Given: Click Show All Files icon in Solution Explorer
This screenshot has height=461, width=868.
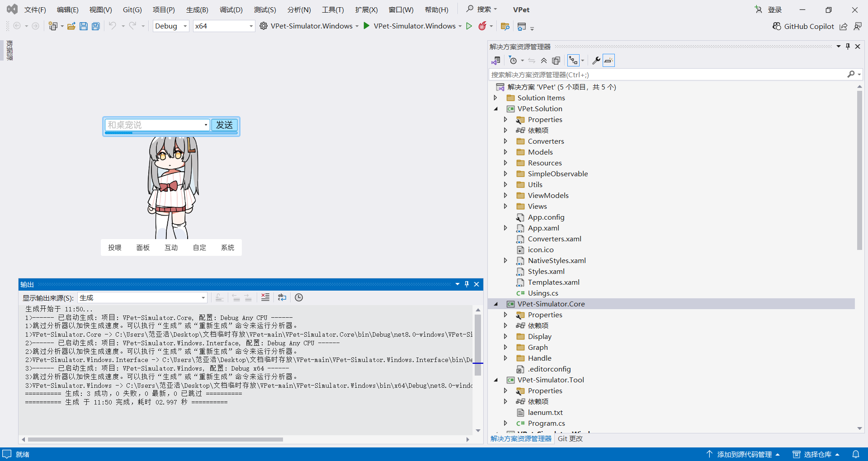Looking at the screenshot, I should click(556, 60).
